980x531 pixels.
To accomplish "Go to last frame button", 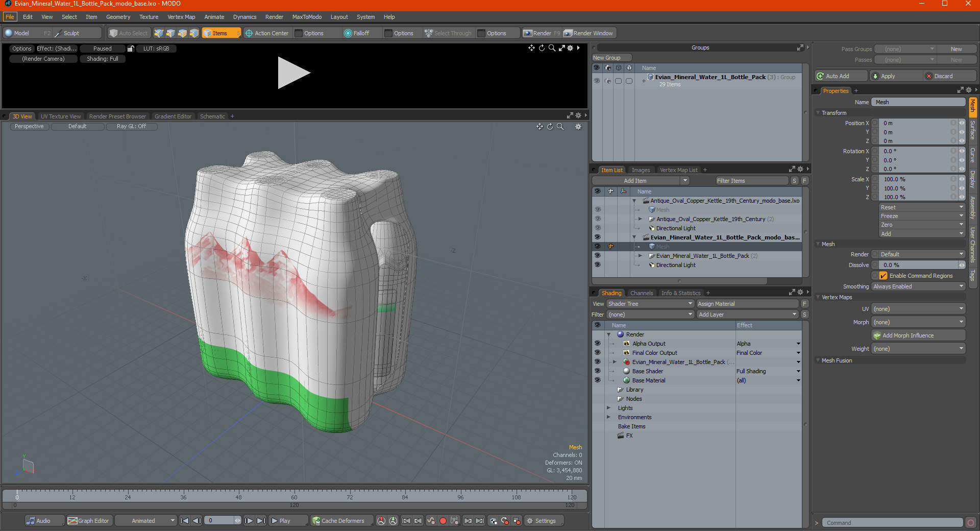I will 261,521.
